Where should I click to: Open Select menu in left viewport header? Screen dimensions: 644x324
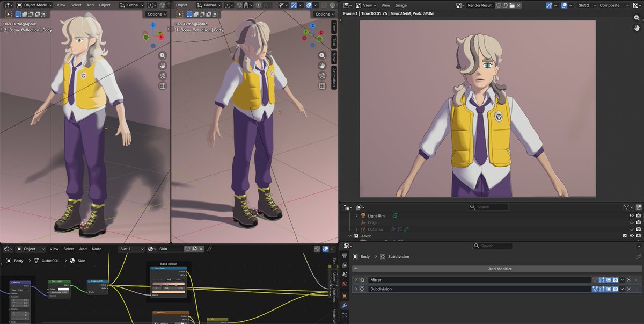pos(76,5)
